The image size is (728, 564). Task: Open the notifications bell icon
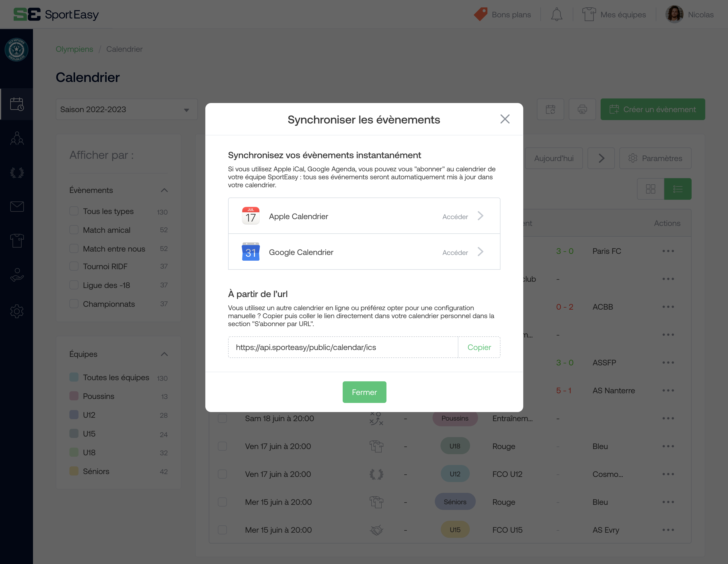click(x=556, y=15)
